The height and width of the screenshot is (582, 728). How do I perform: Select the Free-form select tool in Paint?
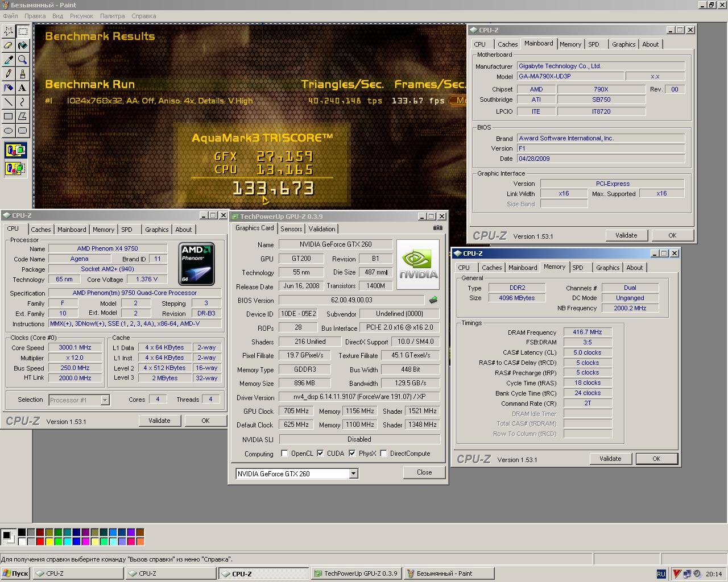click(9, 31)
